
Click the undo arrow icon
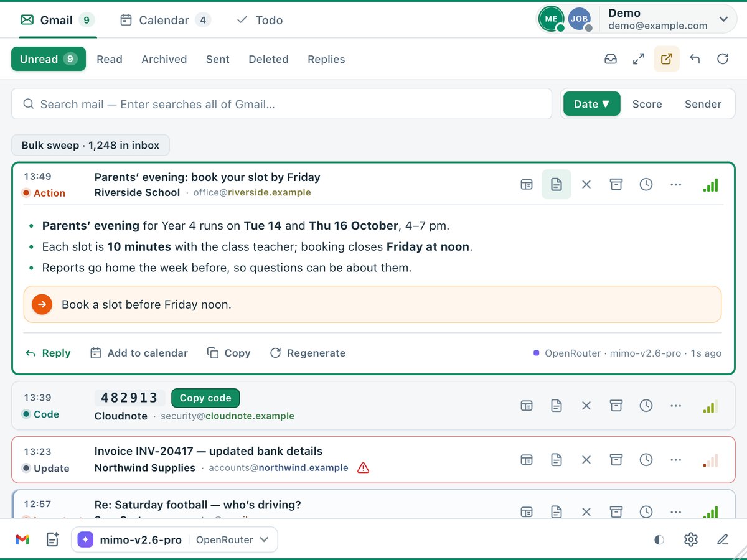click(x=695, y=59)
